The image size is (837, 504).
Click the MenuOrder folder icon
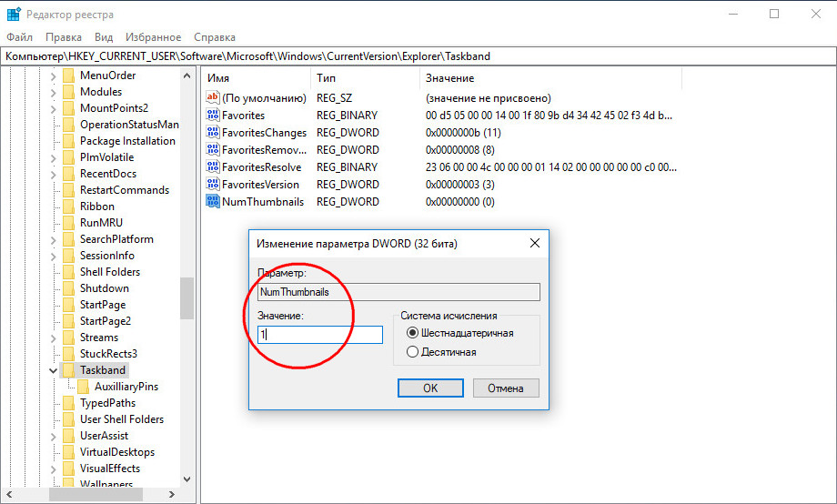(x=68, y=76)
